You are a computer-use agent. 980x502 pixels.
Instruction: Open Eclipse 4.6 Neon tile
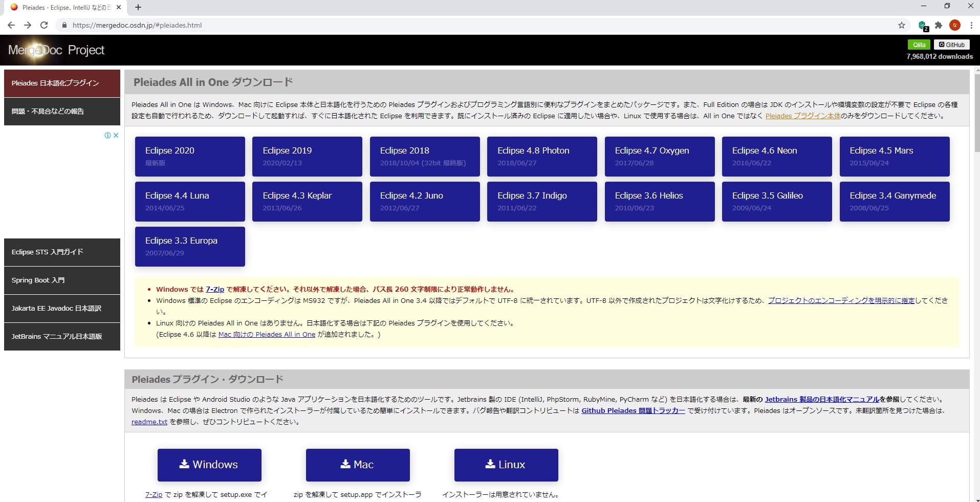(777, 156)
